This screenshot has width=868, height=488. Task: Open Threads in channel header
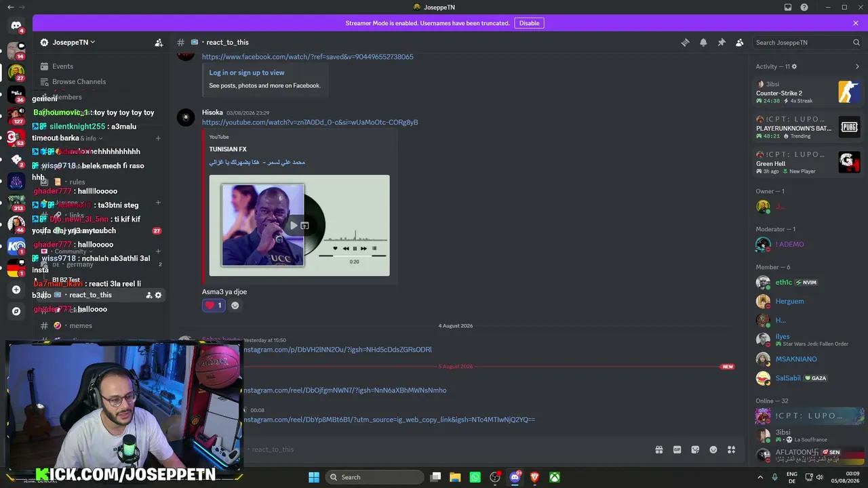pos(685,43)
